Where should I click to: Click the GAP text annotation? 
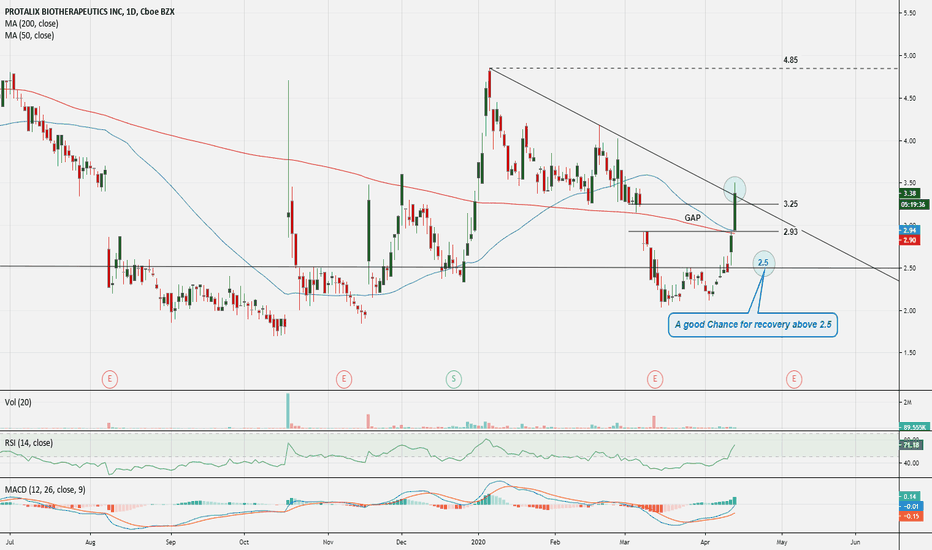(x=692, y=218)
